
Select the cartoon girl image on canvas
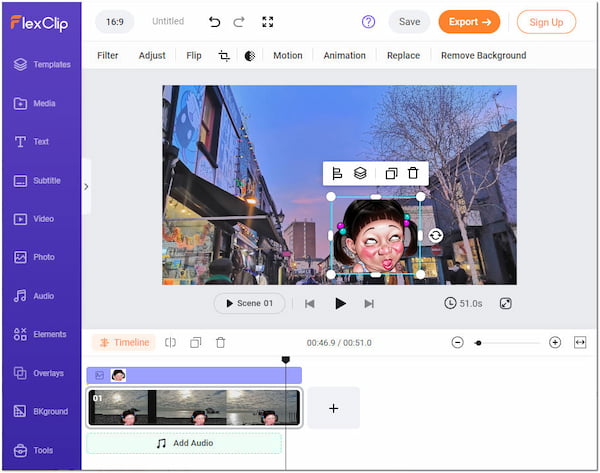click(375, 236)
